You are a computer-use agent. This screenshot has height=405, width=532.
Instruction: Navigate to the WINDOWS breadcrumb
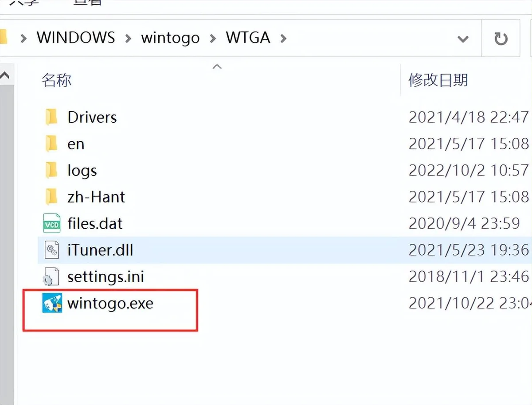tap(76, 38)
